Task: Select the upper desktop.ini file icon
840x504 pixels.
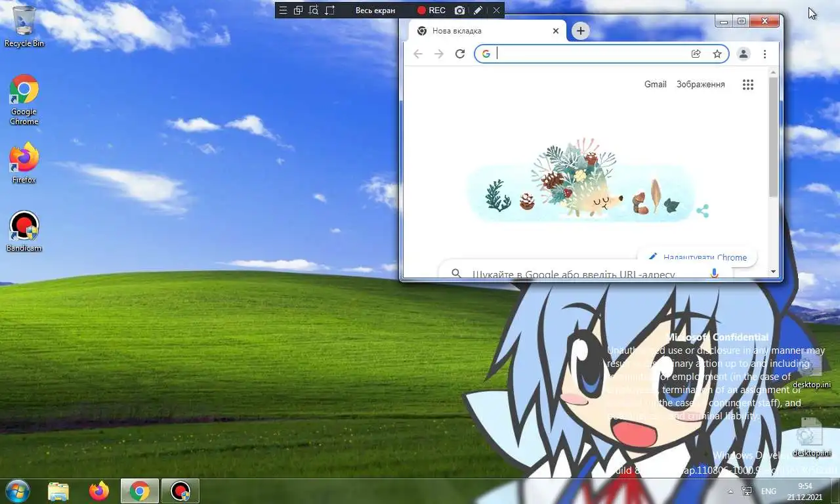Action: point(812,369)
